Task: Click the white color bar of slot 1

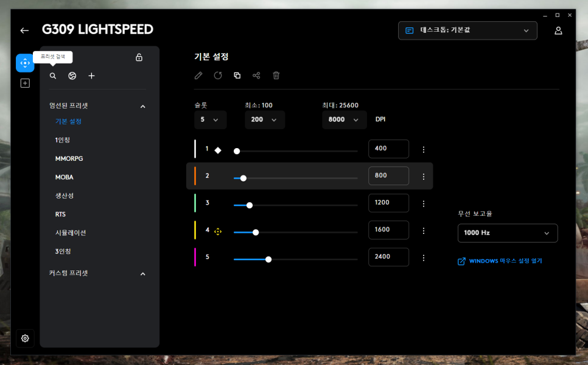Action: coord(195,149)
